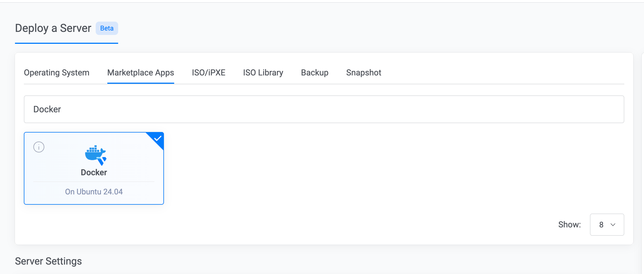The height and width of the screenshot is (274, 644).
Task: Toggle the blue checkmark on Docker card
Action: point(158,138)
